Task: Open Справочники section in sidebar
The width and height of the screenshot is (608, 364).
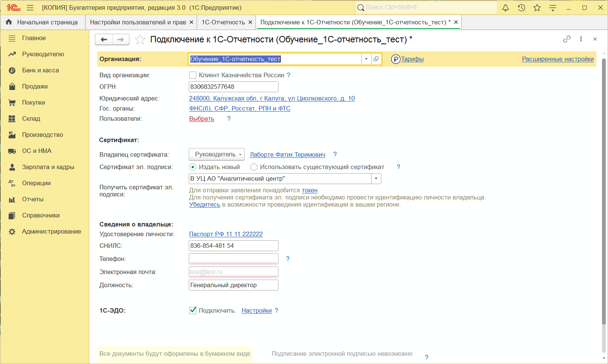Action: [45, 216]
